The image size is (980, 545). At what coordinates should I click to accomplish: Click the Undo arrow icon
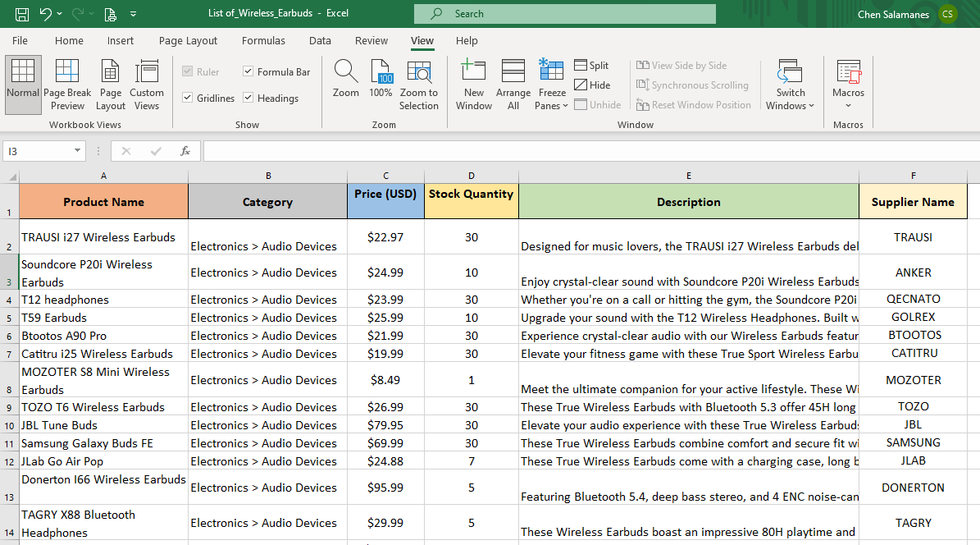point(46,14)
